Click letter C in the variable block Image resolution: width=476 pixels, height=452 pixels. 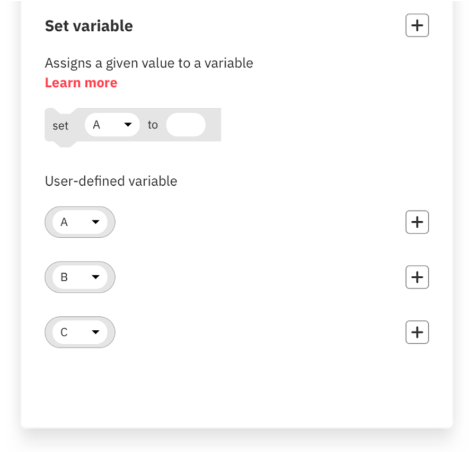pos(64,332)
